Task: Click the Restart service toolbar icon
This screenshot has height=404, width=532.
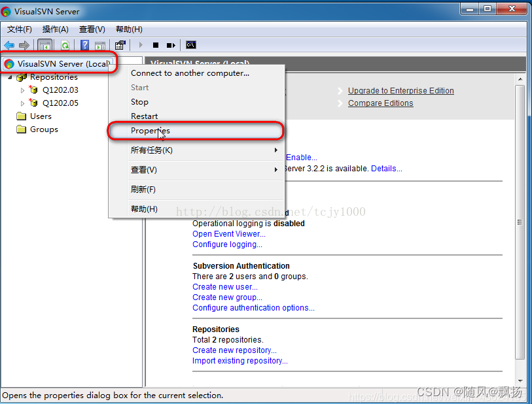Action: point(171,45)
